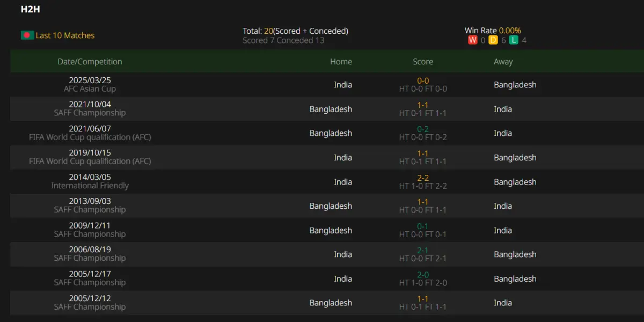Toggle the Last 10 Matches filter
Image resolution: width=644 pixels, height=322 pixels.
click(x=57, y=35)
